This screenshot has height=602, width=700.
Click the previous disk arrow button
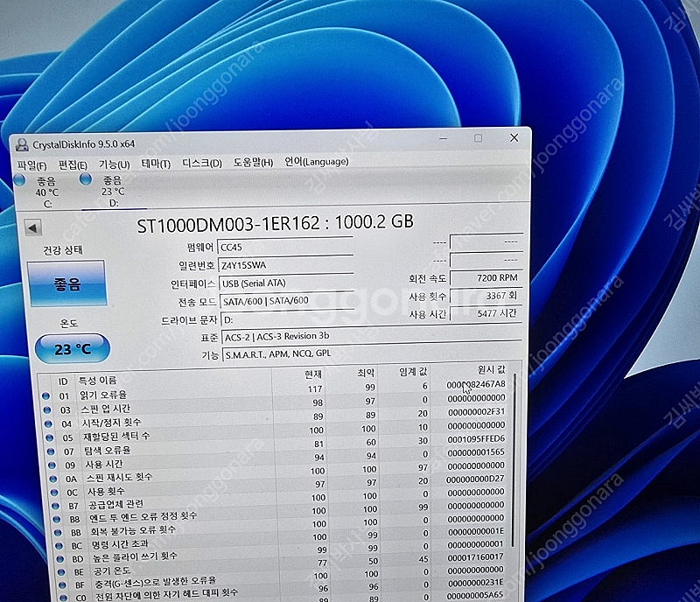point(32,228)
